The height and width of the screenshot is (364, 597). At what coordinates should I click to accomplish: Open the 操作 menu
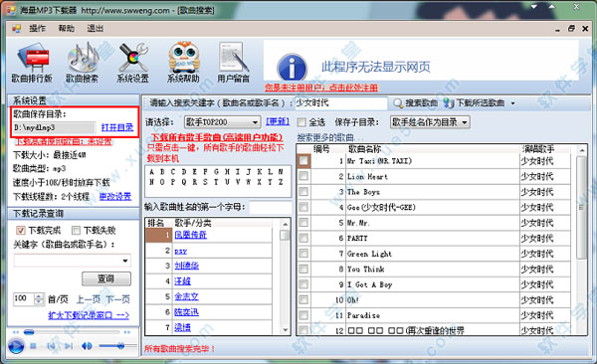pos(38,29)
